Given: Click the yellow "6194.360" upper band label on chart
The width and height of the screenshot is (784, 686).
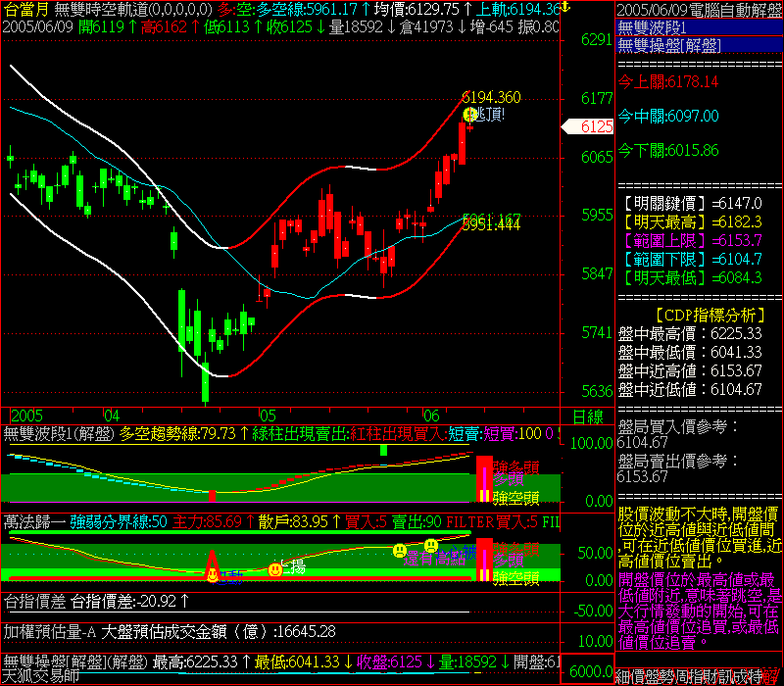Looking at the screenshot, I should [491, 97].
